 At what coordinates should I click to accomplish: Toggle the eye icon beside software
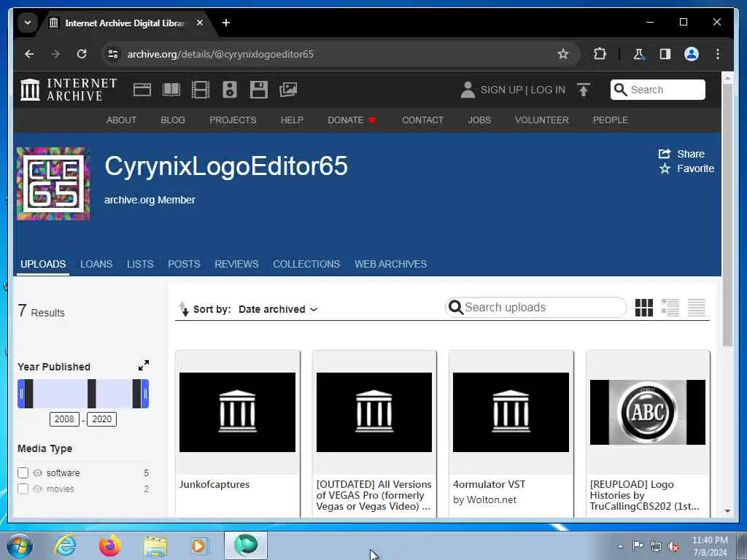point(38,472)
